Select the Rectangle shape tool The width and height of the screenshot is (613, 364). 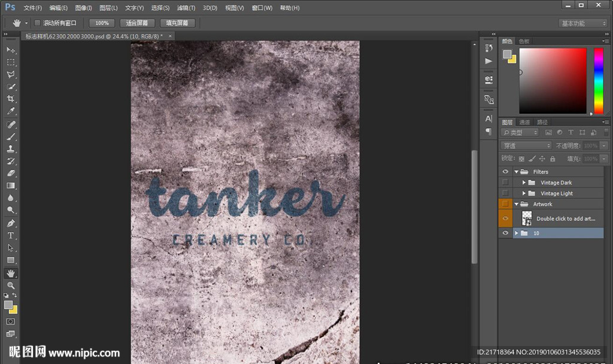tap(11, 260)
